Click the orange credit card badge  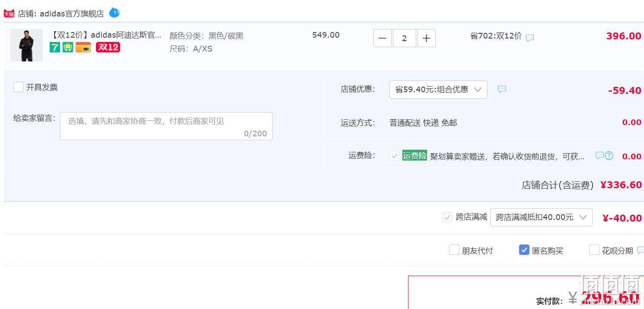pyautogui.click(x=83, y=47)
